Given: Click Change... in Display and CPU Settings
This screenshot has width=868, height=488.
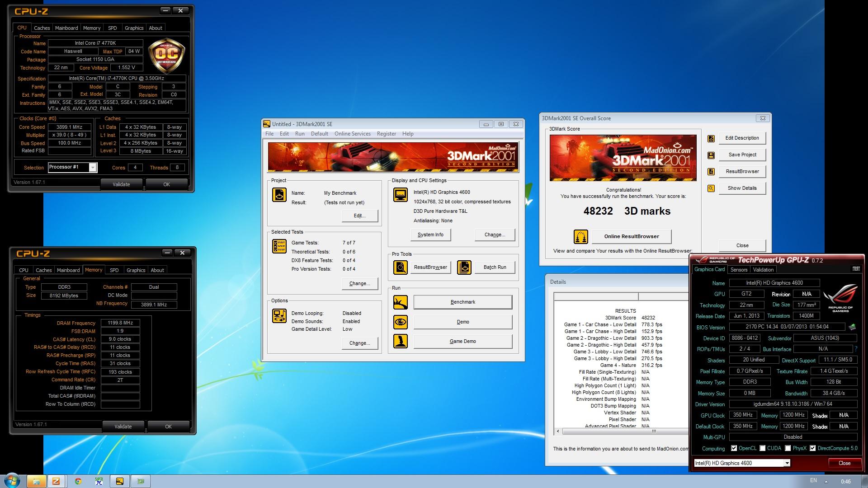Looking at the screenshot, I should (495, 235).
